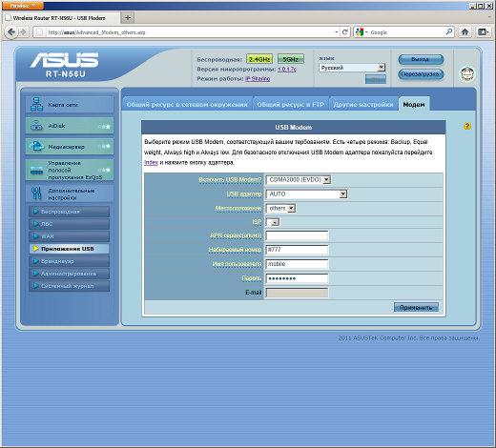Image resolution: width=496 pixels, height=448 pixels.
Task: Click the APN сервис input field
Action: point(297,235)
